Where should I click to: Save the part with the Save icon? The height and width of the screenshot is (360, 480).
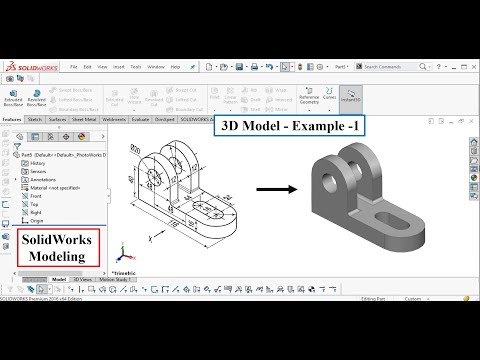[x=239, y=67]
